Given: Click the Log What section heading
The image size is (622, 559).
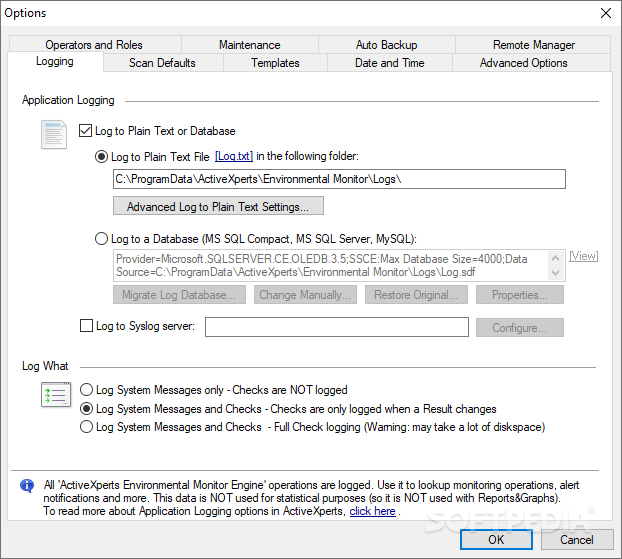Looking at the screenshot, I should 45,366.
